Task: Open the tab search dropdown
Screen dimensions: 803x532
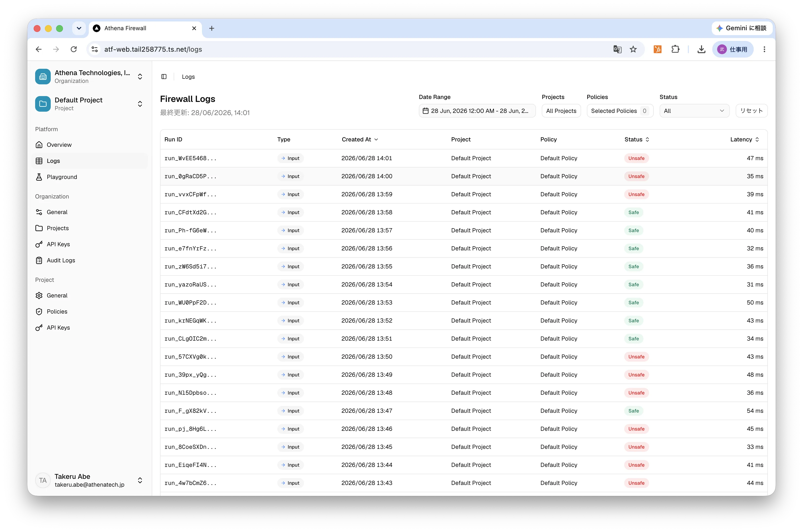Action: click(79, 29)
